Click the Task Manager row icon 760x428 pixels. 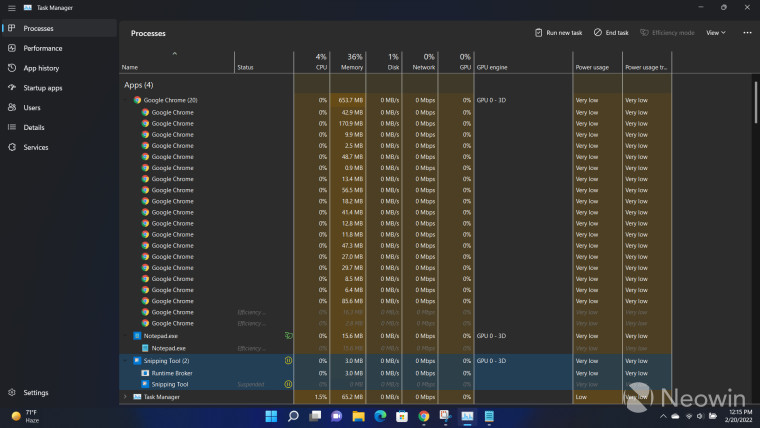pyautogui.click(x=137, y=396)
